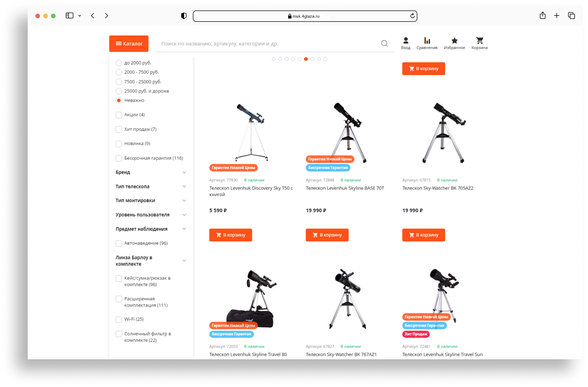
Task: Enable the Автонаведение checkbox
Action: 119,243
